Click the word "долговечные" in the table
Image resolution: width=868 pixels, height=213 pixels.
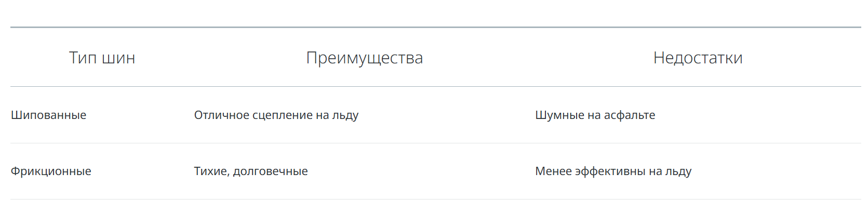pyautogui.click(x=270, y=171)
